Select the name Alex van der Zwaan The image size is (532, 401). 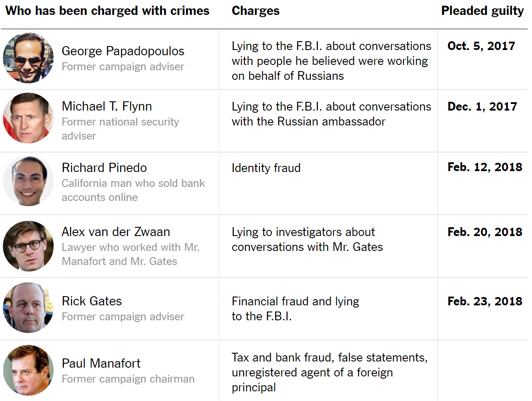tap(116, 232)
